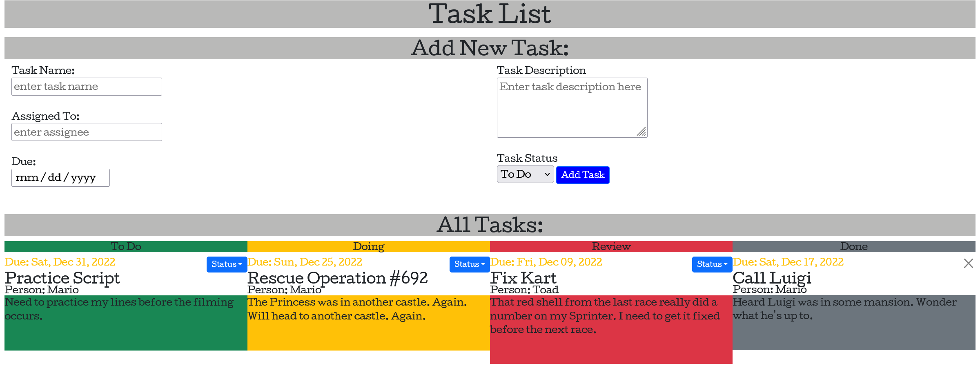Focus the Task Name input field
Screen dimensions: 980x373
tap(87, 87)
